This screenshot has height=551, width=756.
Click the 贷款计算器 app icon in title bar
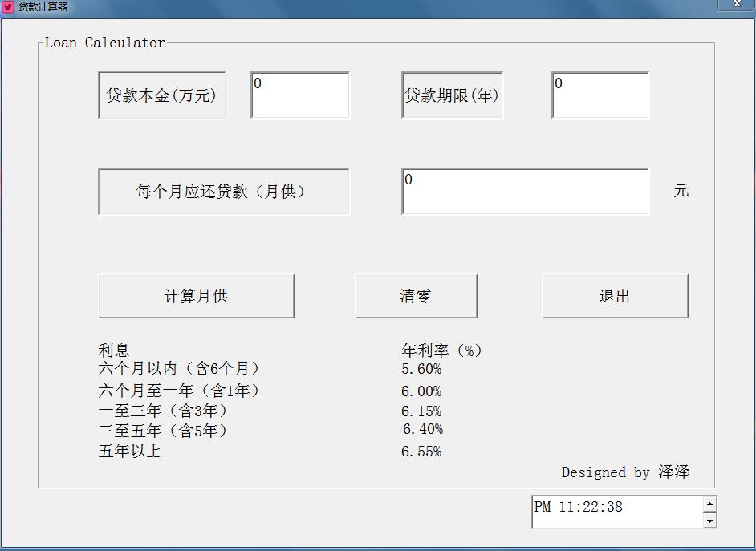[8, 6]
